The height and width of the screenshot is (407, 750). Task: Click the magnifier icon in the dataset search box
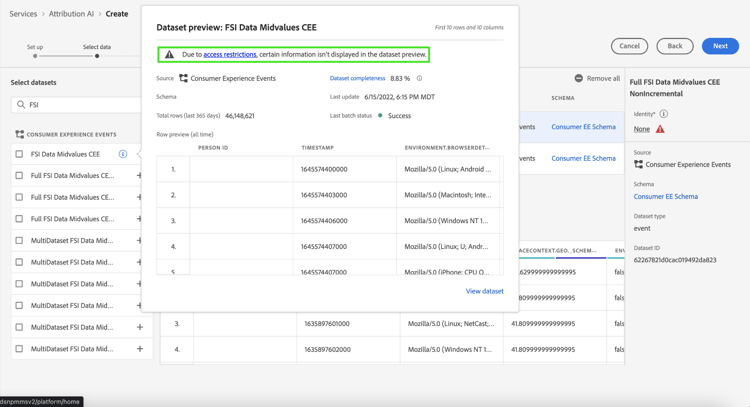click(21, 104)
